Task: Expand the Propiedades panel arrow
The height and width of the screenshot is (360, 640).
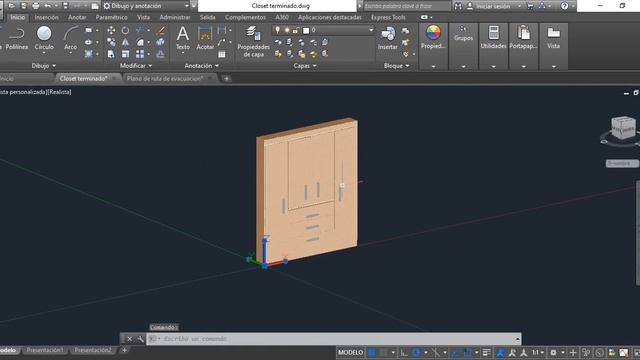Action: (x=433, y=66)
